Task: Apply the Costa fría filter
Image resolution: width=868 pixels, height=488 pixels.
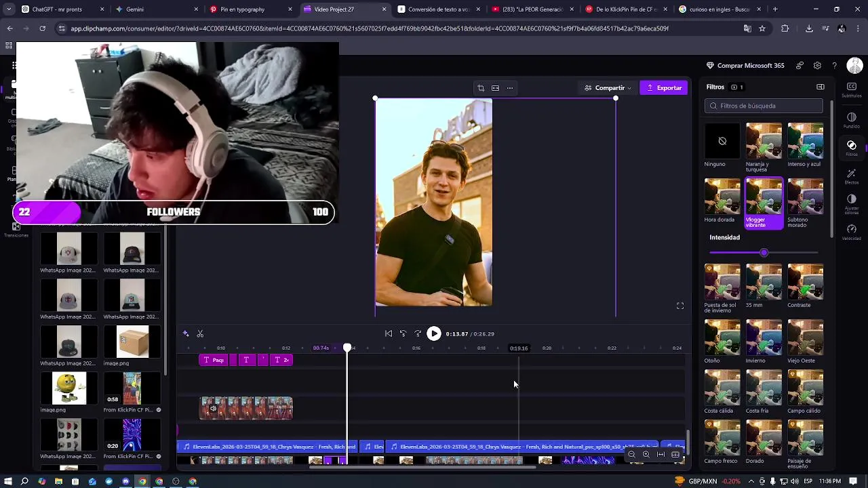Action: (x=764, y=392)
